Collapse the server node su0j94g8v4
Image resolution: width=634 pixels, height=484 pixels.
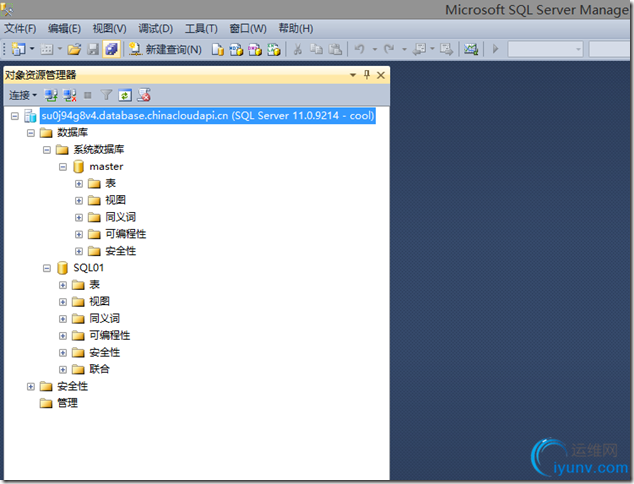point(15,116)
